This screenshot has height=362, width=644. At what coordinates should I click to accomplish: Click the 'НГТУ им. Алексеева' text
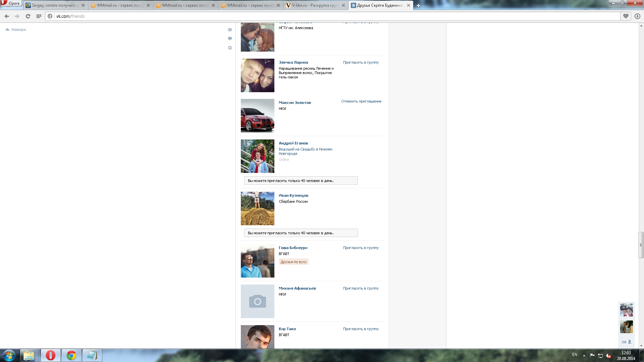click(296, 28)
